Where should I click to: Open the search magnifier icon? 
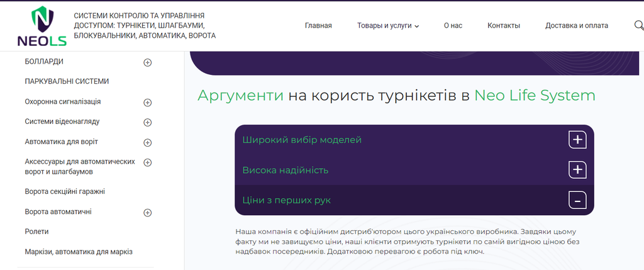point(639,25)
